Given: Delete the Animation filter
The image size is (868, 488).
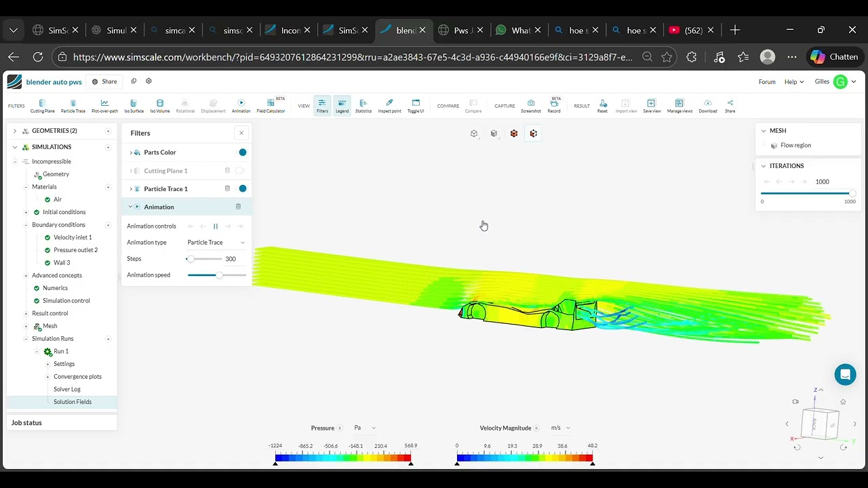Looking at the screenshot, I should pos(238,207).
